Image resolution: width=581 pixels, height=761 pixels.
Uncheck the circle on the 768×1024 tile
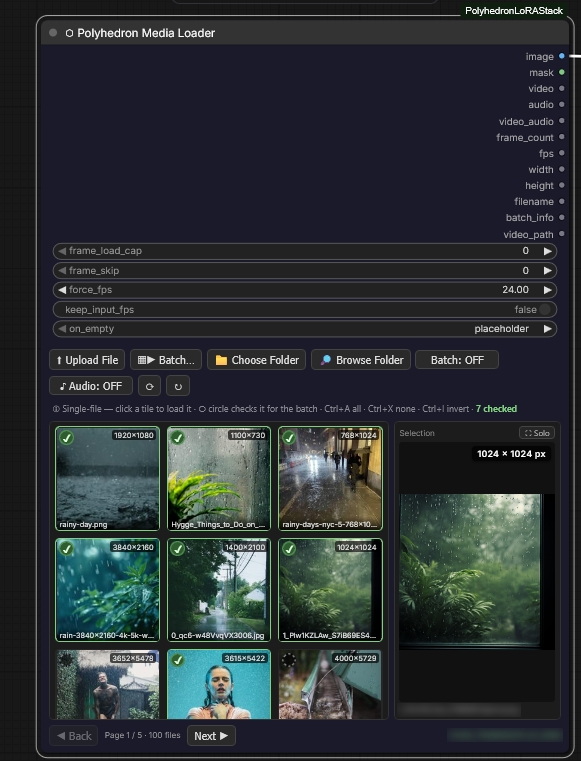click(289, 438)
